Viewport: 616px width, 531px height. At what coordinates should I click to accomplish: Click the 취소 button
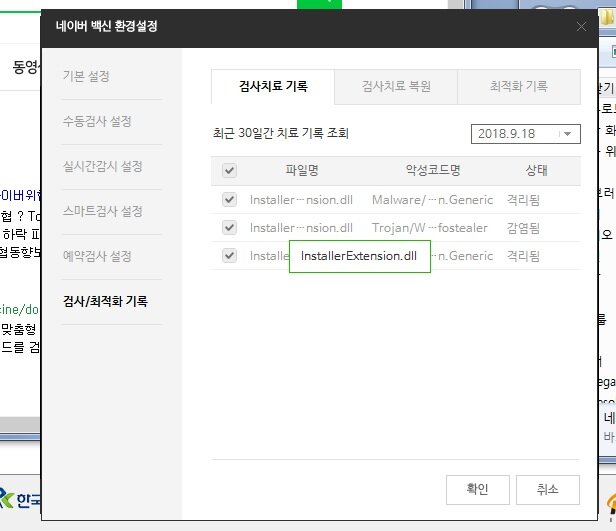(x=548, y=490)
